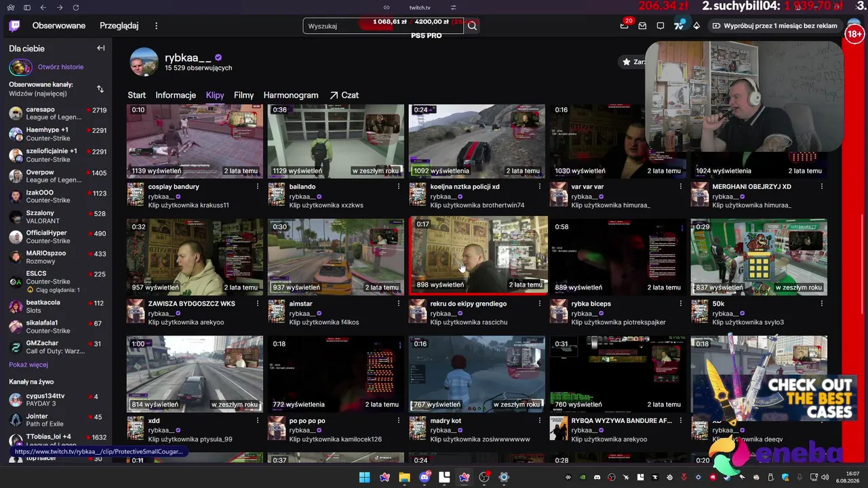The image size is (868, 488).
Task: Open the po po po po clip title
Action: [307, 421]
